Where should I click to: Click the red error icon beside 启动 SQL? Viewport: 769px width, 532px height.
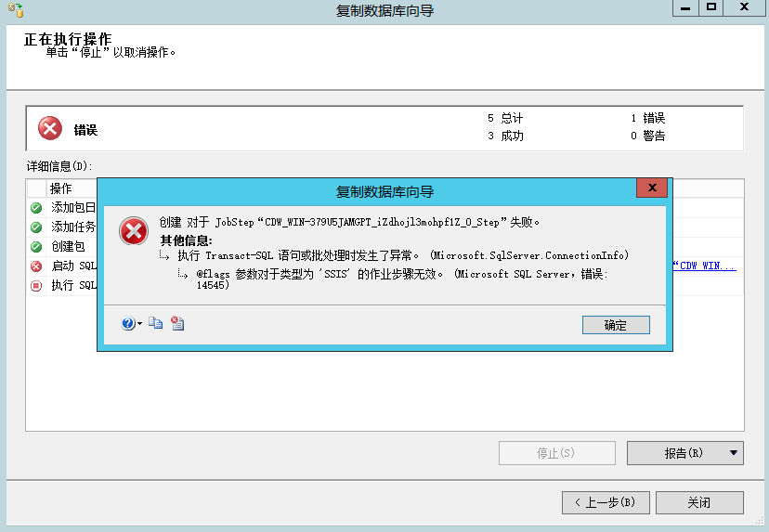coord(36,266)
